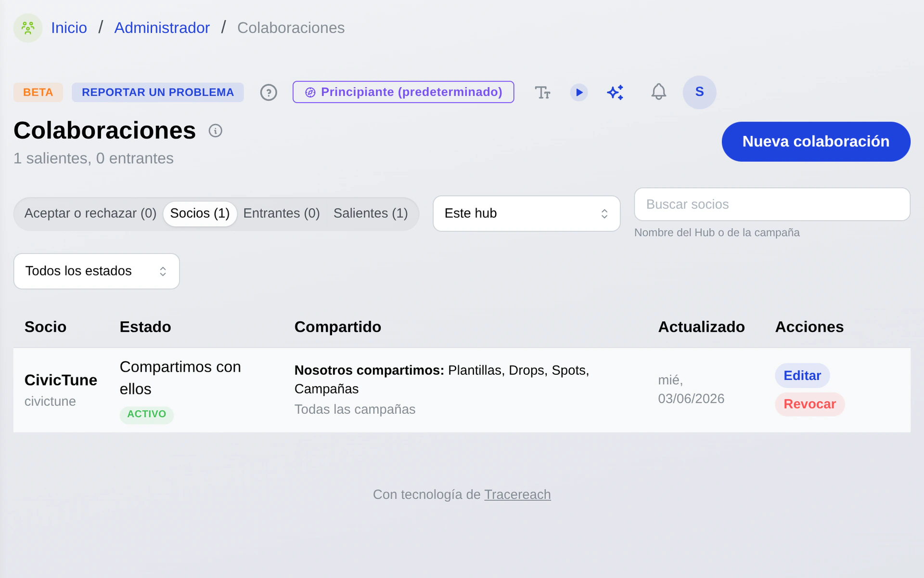Switch to Aceptar o rechazar (0) tab

coord(90,213)
